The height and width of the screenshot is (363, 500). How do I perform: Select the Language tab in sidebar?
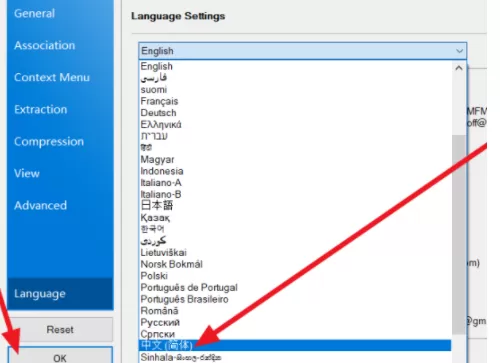(x=60, y=294)
